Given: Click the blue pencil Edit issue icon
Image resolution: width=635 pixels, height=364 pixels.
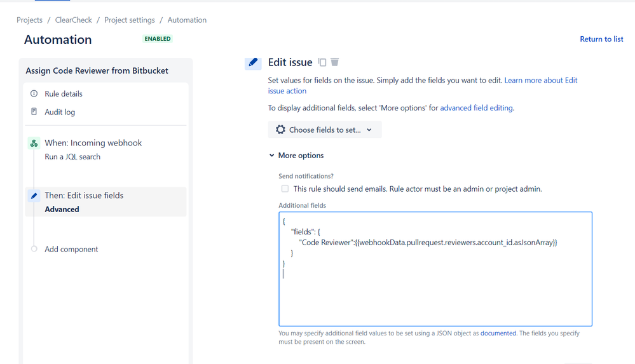Looking at the screenshot, I should pyautogui.click(x=253, y=62).
